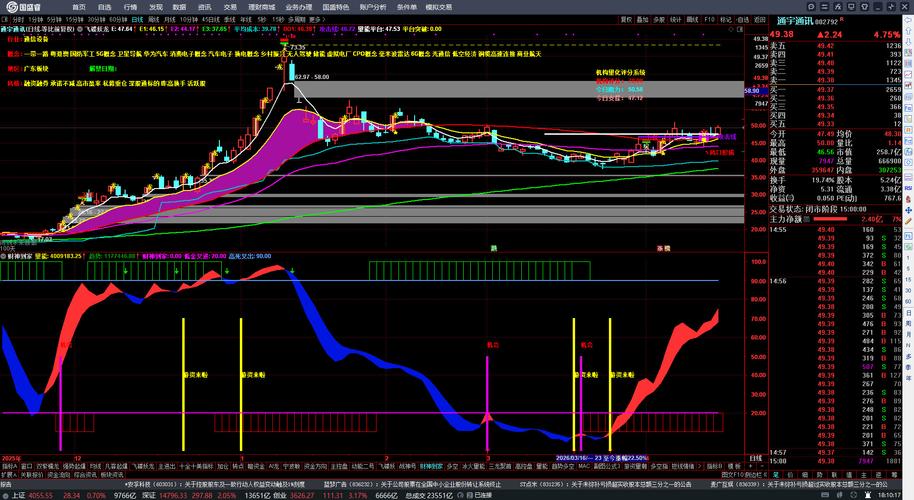Click the circle icon before 财神到家 sub-chart title
The width and height of the screenshot is (914, 500).
pos(3,256)
